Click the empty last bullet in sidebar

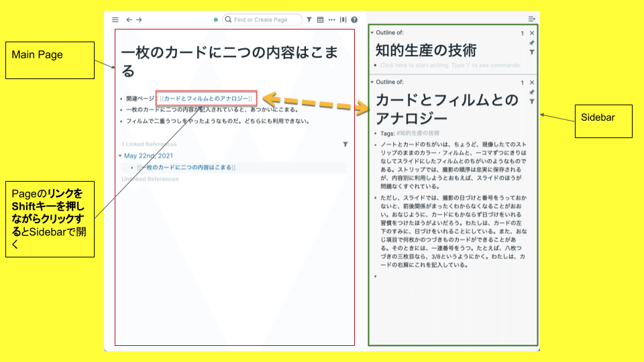click(x=376, y=276)
